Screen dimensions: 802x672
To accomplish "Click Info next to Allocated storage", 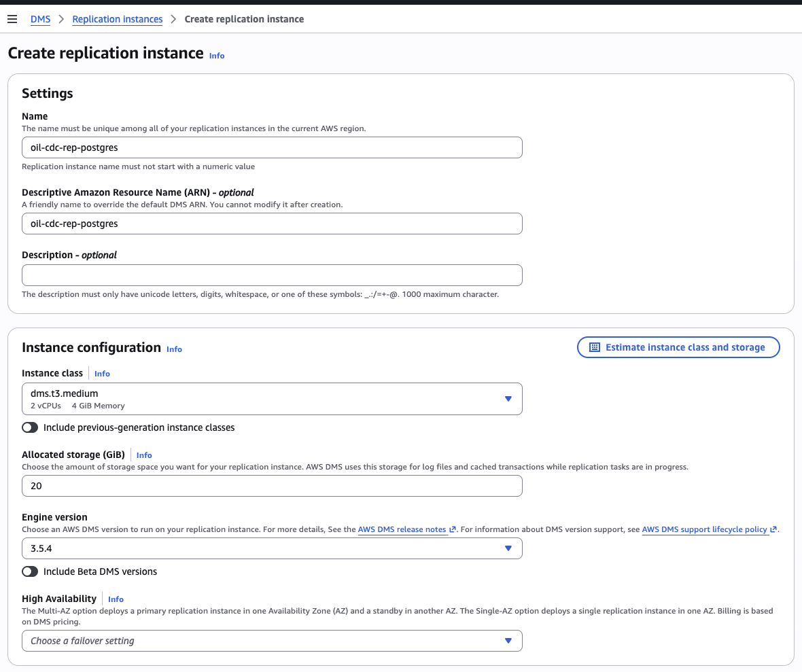I will tap(144, 455).
